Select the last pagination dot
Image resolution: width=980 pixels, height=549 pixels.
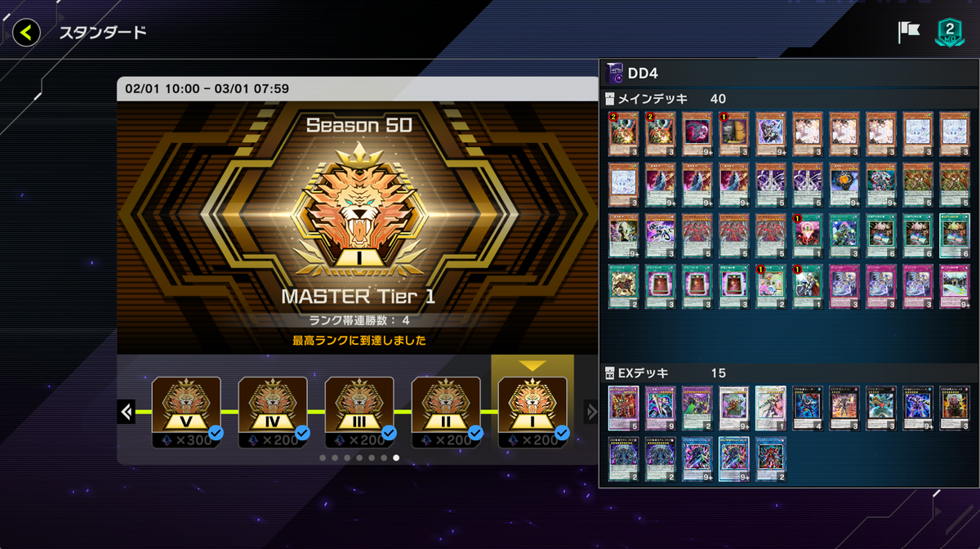pyautogui.click(x=396, y=458)
